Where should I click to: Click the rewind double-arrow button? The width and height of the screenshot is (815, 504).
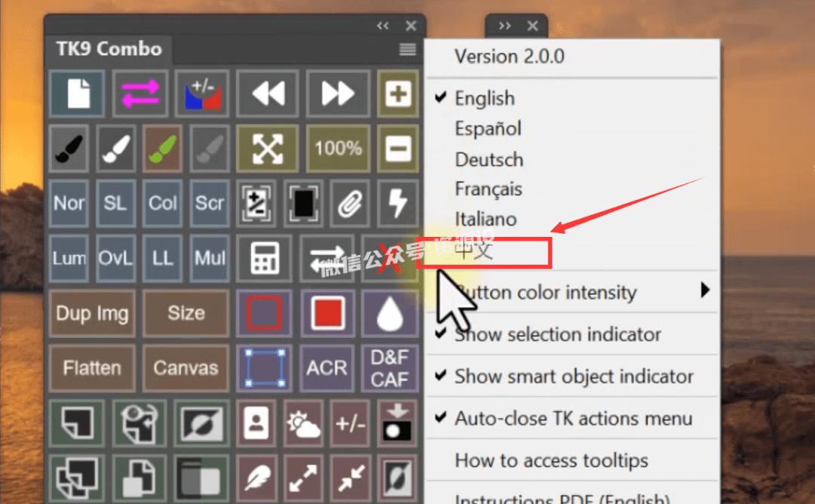coord(268,94)
